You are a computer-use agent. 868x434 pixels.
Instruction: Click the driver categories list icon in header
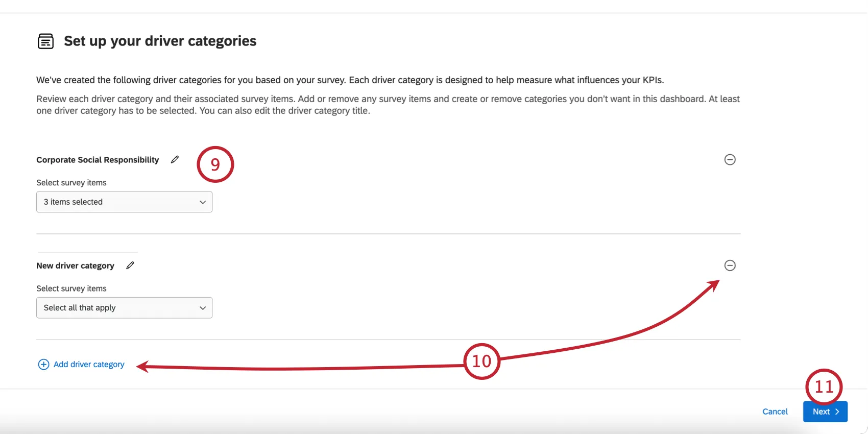click(x=45, y=41)
